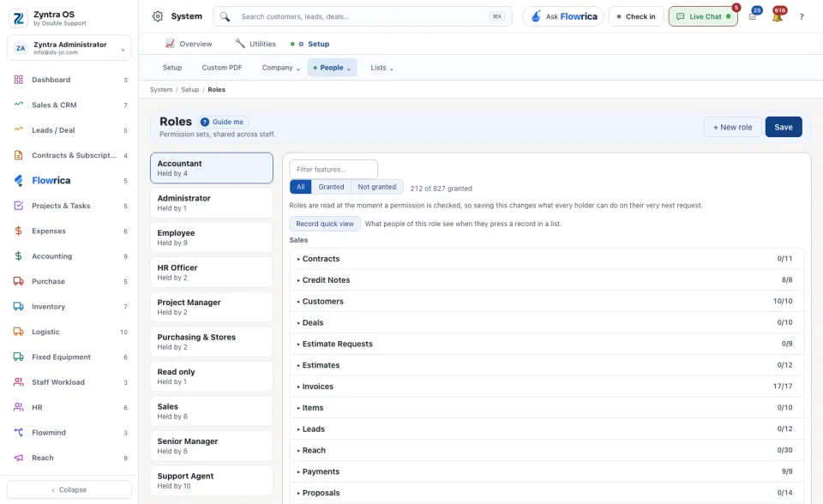
Task: Expand the Invoices permission group
Action: tap(546, 387)
